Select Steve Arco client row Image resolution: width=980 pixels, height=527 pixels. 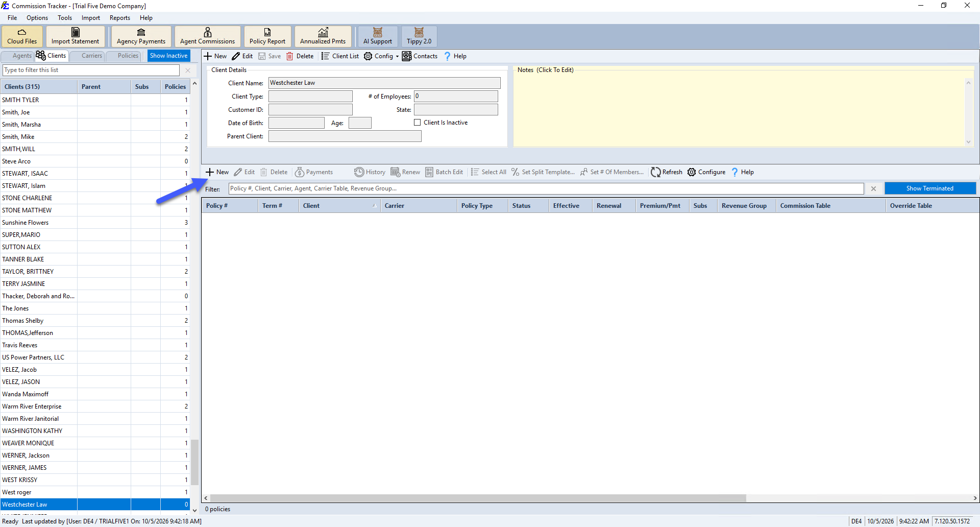[95, 161]
